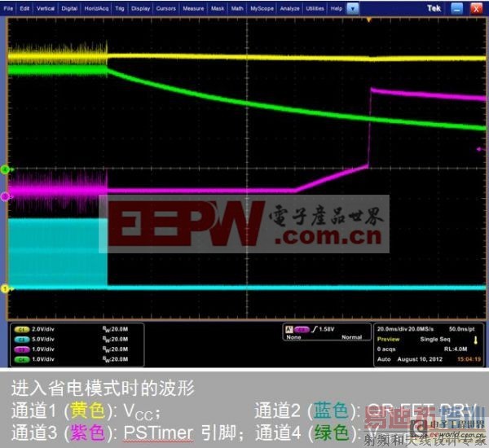489x448 pixels.
Task: Open the Cursors menu
Action: pyautogui.click(x=166, y=8)
